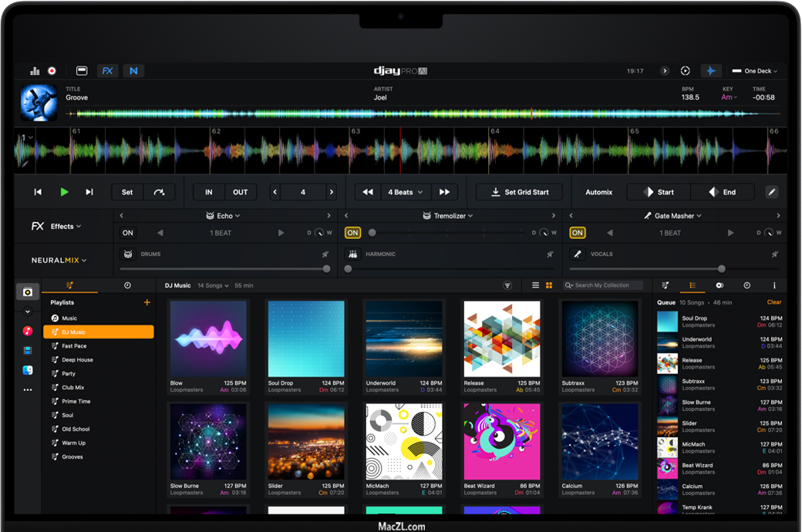
Task: Open the One Deck layout dropdown
Action: click(754, 71)
